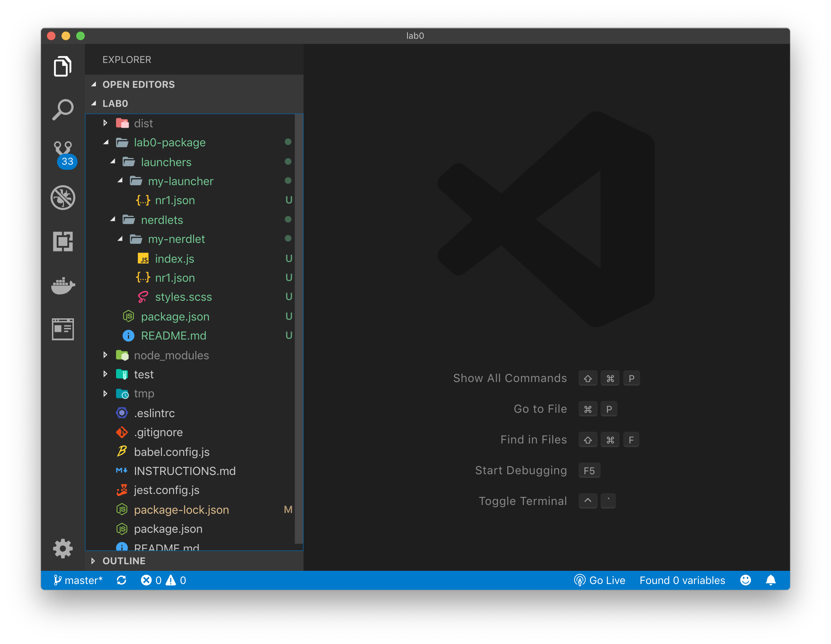Open the Manage gear icon
Viewport: 831px width, 644px height.
pos(63,548)
